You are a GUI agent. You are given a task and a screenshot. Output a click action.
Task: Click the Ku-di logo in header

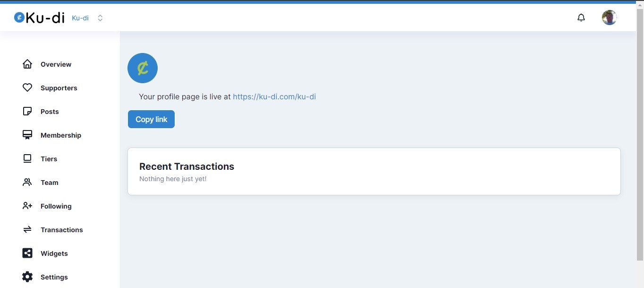point(39,17)
